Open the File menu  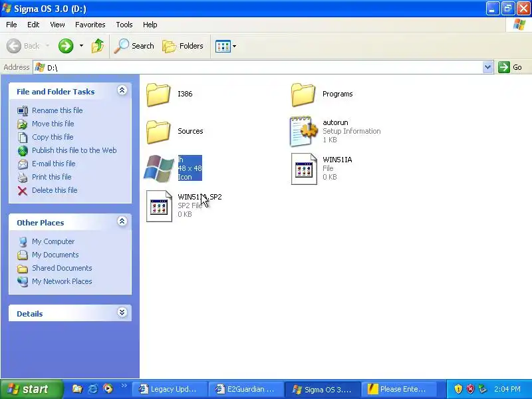pyautogui.click(x=11, y=25)
